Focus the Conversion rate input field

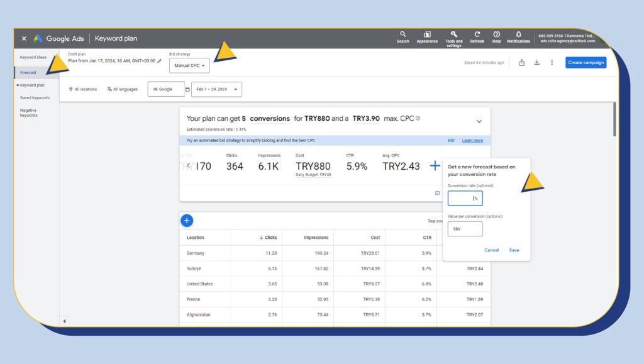465,198
